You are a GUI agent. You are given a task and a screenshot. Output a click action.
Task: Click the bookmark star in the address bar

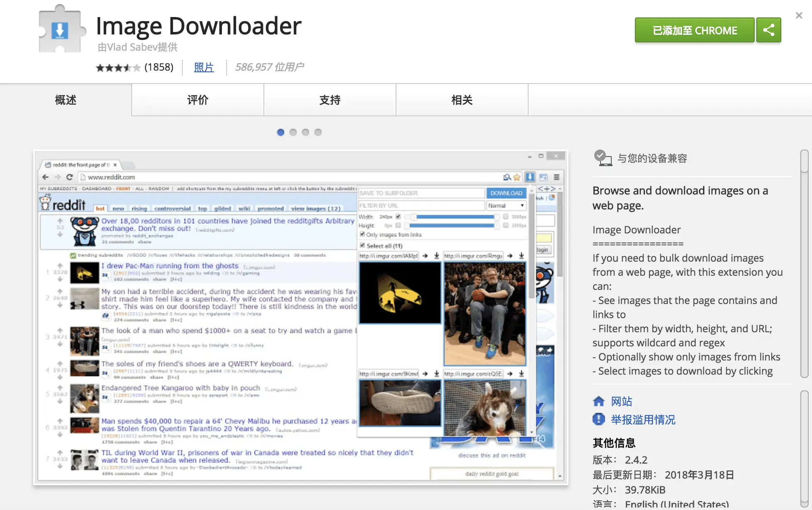point(517,177)
